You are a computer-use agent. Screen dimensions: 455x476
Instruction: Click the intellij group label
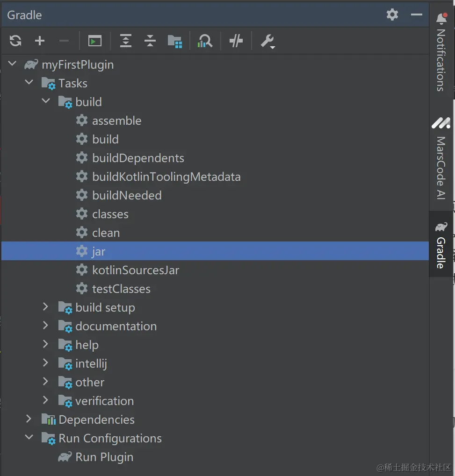[91, 364]
